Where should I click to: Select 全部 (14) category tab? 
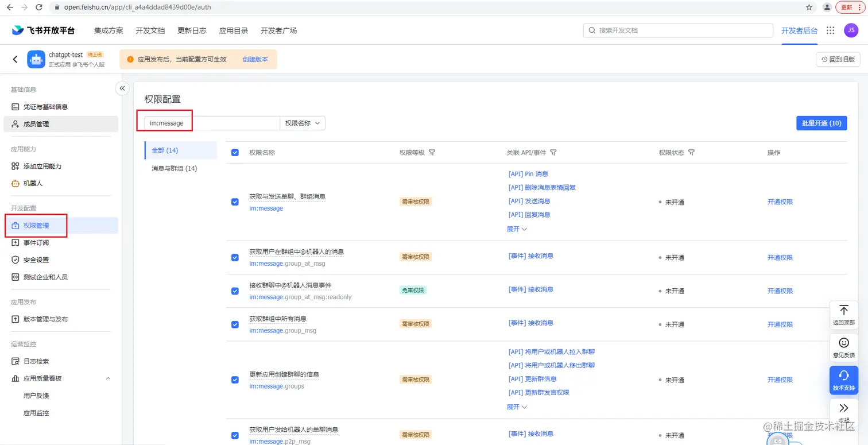181,150
